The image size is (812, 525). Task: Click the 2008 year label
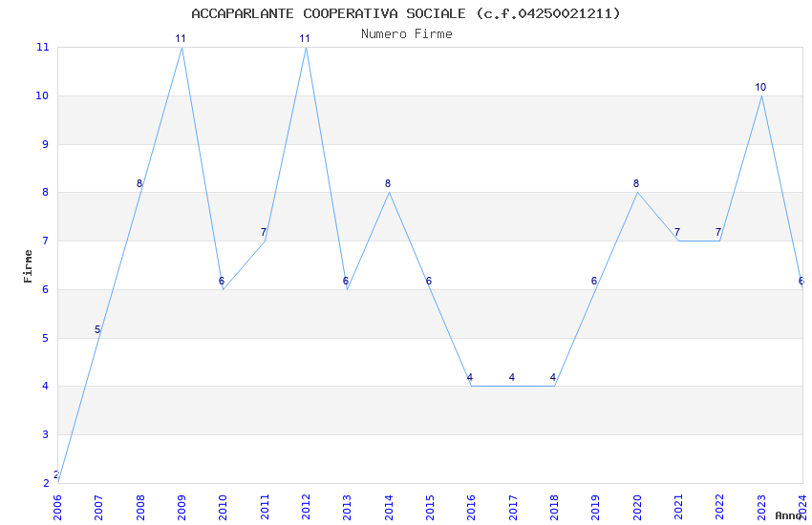coord(139,507)
